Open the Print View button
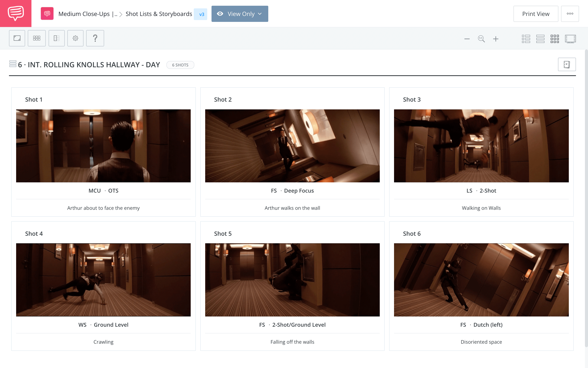 536,14
